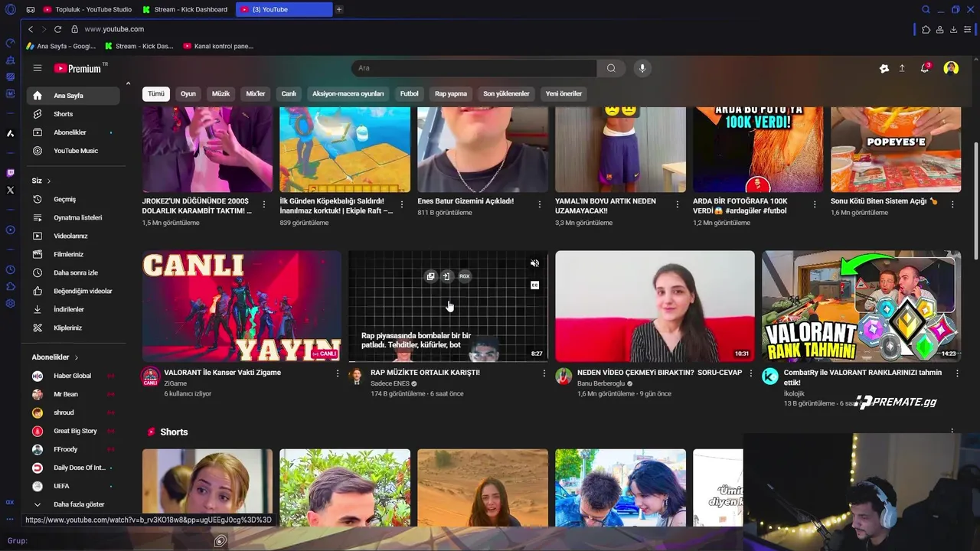Expand the Siz section chevron

[49, 181]
